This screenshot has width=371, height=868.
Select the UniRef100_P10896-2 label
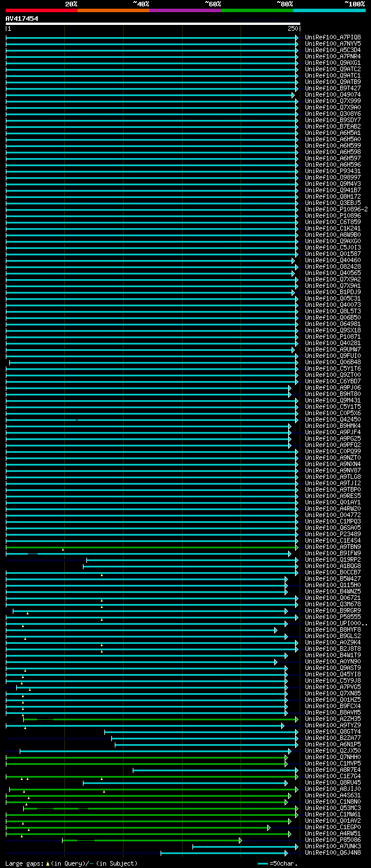tap(336, 209)
